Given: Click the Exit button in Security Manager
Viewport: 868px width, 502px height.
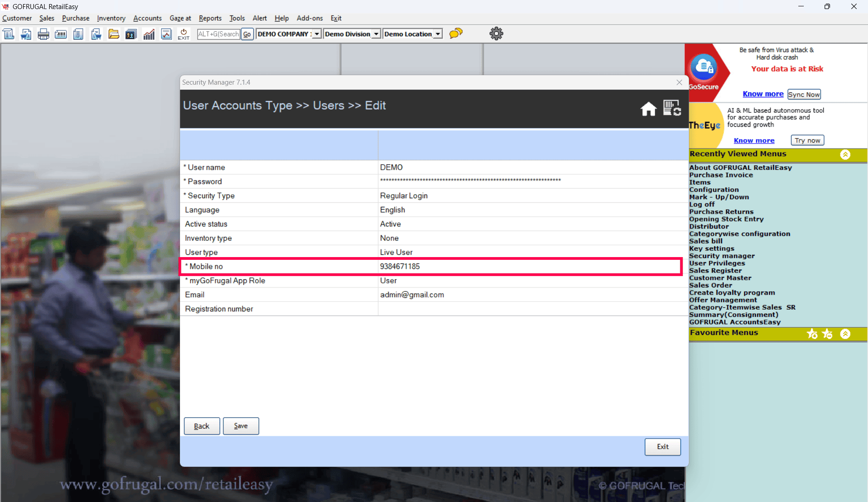Looking at the screenshot, I should (x=663, y=447).
